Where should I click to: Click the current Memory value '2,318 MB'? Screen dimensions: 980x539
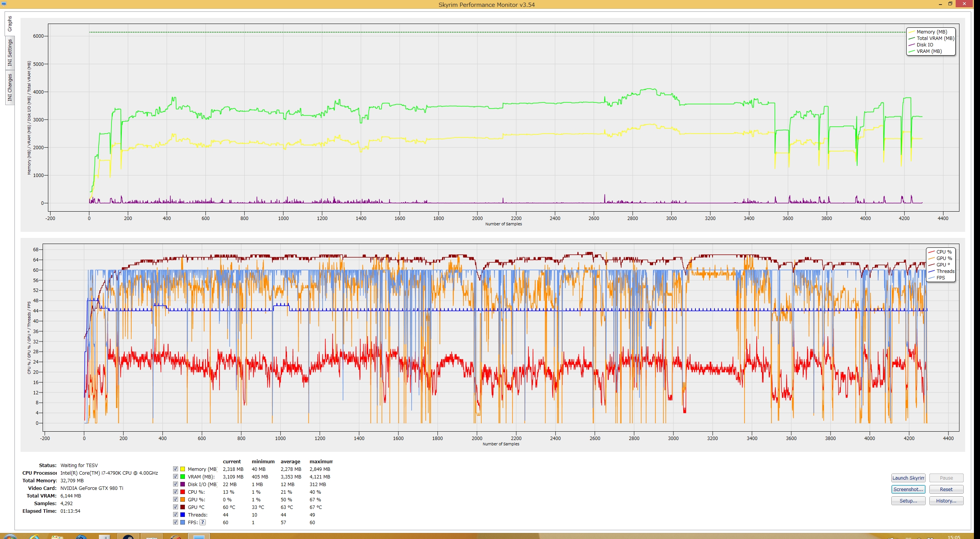pyautogui.click(x=233, y=469)
